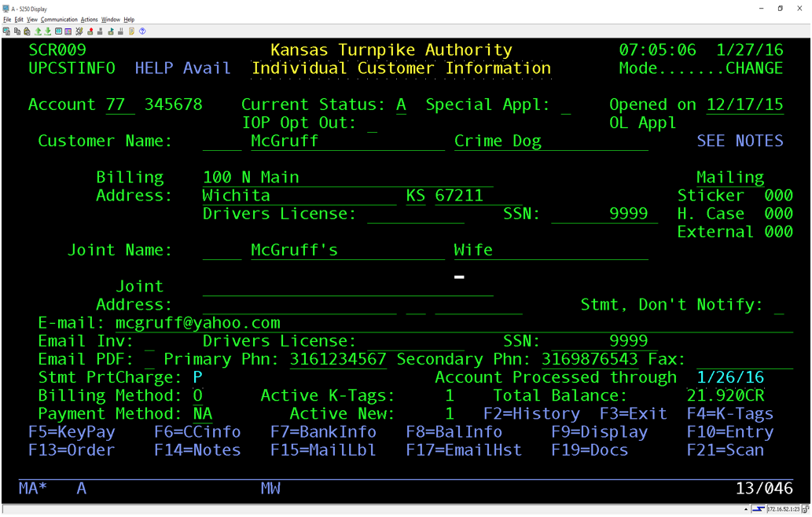Click the F8=BalInfo function key label
Screen dimensions: 812x517
454,431
